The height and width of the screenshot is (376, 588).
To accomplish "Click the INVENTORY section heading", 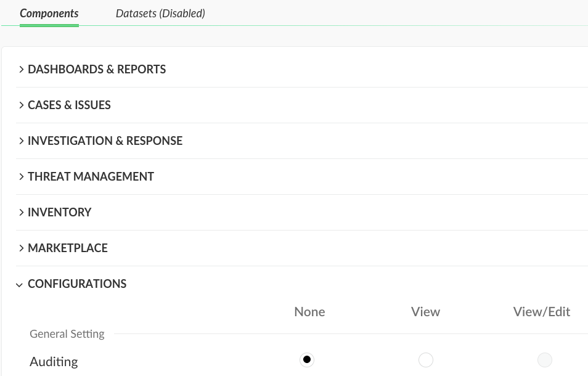I will pos(59,213).
